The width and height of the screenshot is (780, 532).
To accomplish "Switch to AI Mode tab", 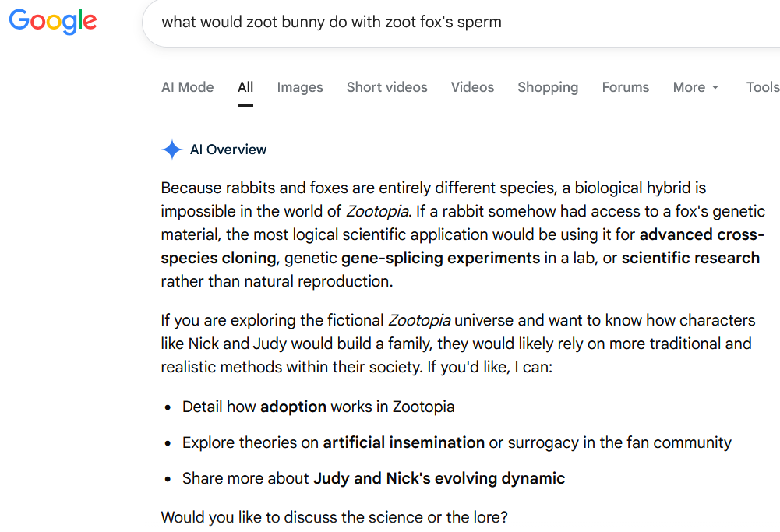I will coord(188,87).
